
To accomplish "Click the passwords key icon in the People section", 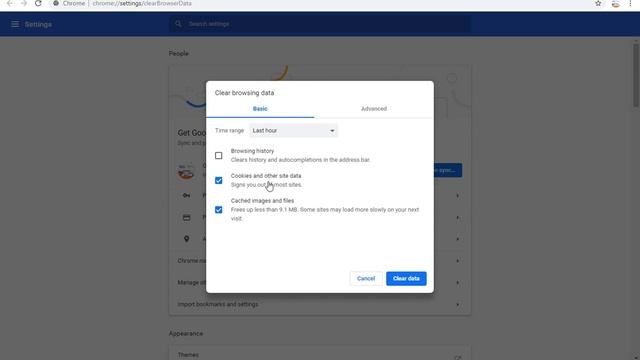I will (187, 196).
